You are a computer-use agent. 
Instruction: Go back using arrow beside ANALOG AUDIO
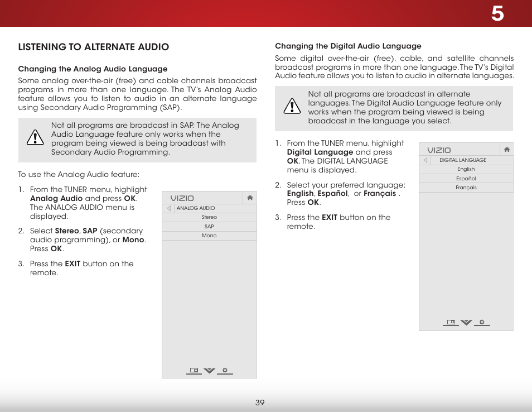(168, 208)
